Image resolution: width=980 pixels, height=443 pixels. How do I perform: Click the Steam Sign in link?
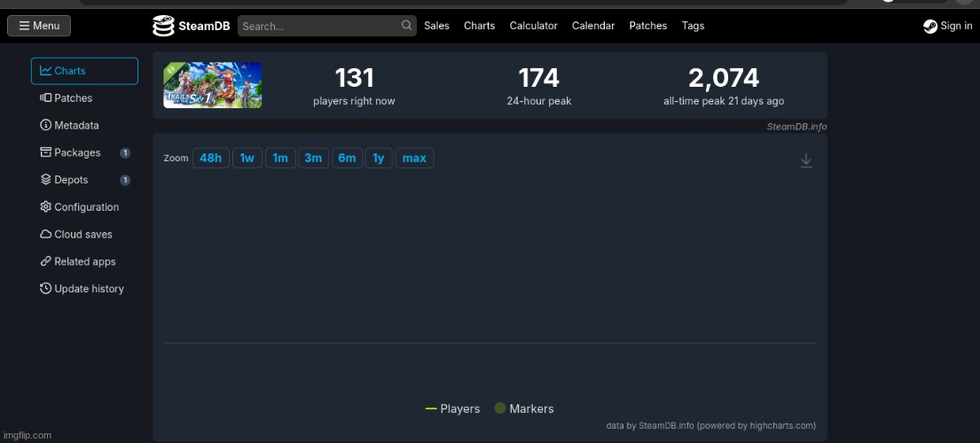coord(947,26)
